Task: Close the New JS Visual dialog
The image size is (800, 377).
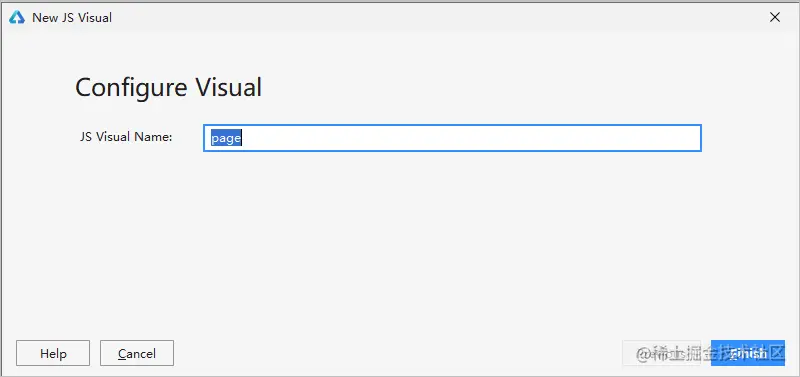Action: click(x=774, y=17)
